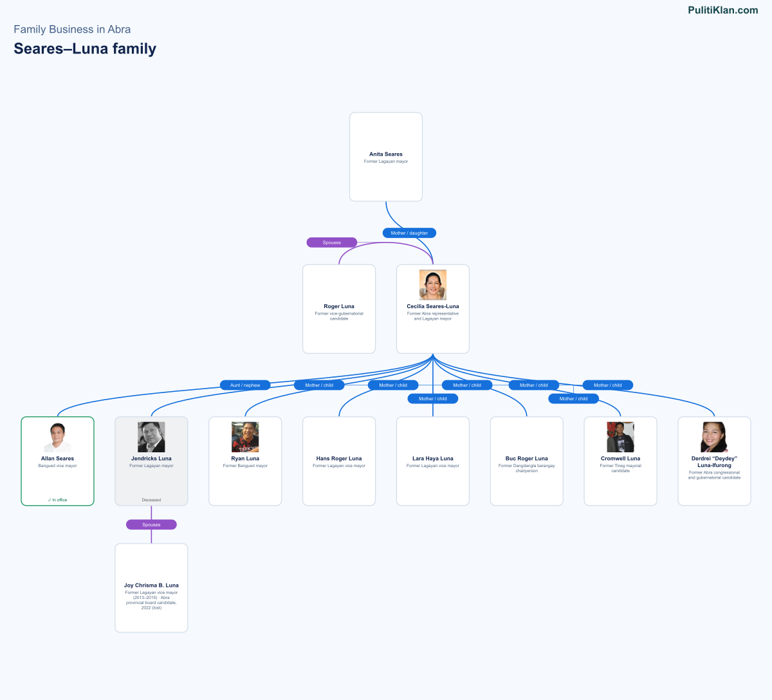Select the Lara Haya Luna card
The image size is (772, 700).
433,461
